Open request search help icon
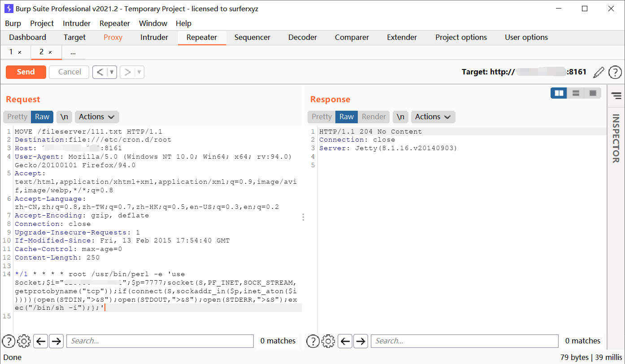 click(x=9, y=341)
